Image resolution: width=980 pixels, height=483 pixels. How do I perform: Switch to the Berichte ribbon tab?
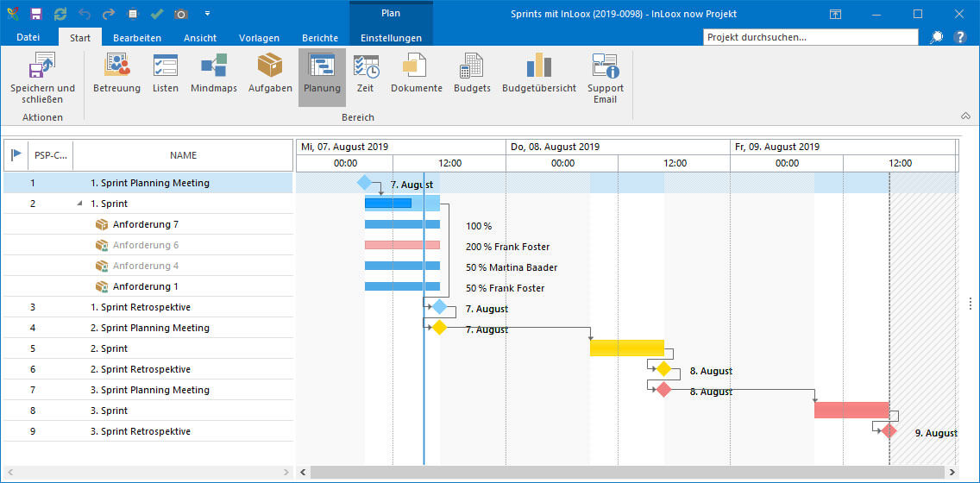click(x=319, y=37)
